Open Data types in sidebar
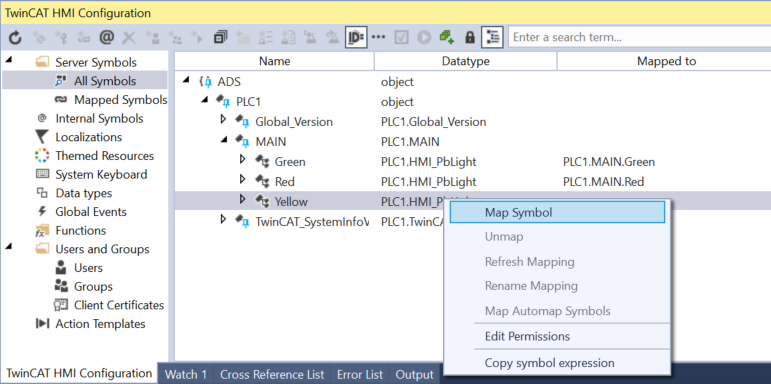The width and height of the screenshot is (771, 384). pos(84,193)
